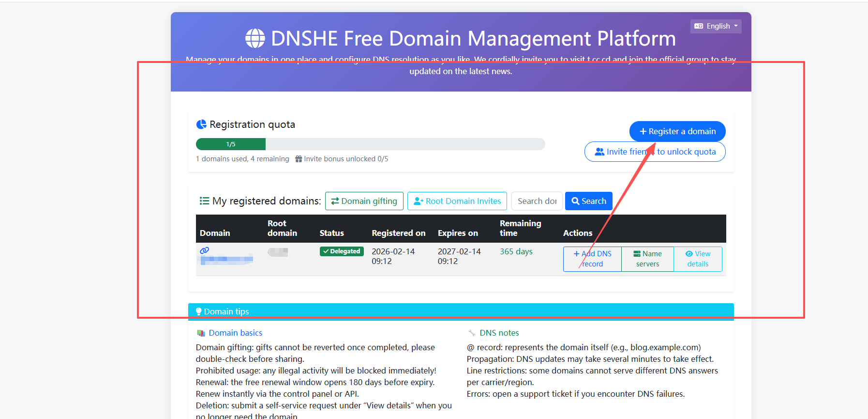Click the Registration quota pie chart icon
This screenshot has width=868, height=419.
click(201, 124)
